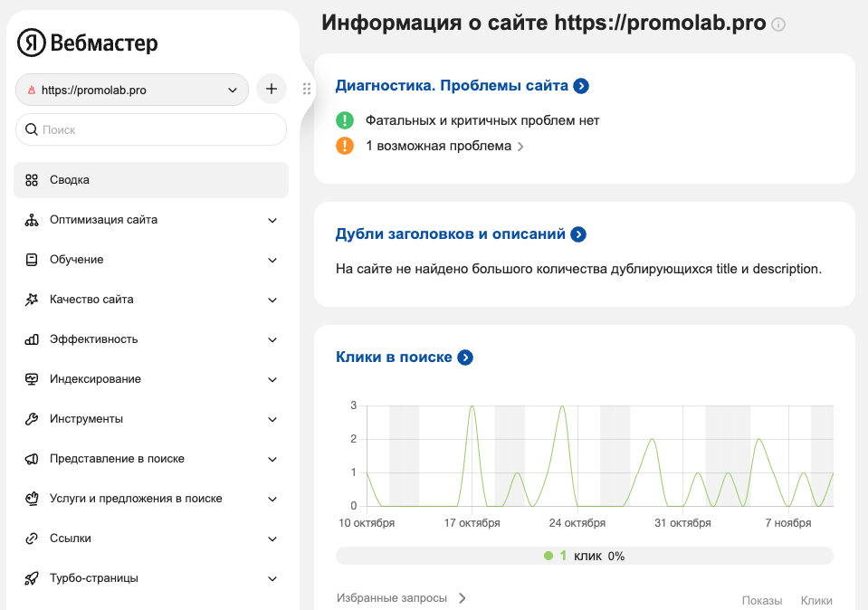Click the Качество сайта star icon
The width and height of the screenshot is (868, 610).
[x=32, y=300]
